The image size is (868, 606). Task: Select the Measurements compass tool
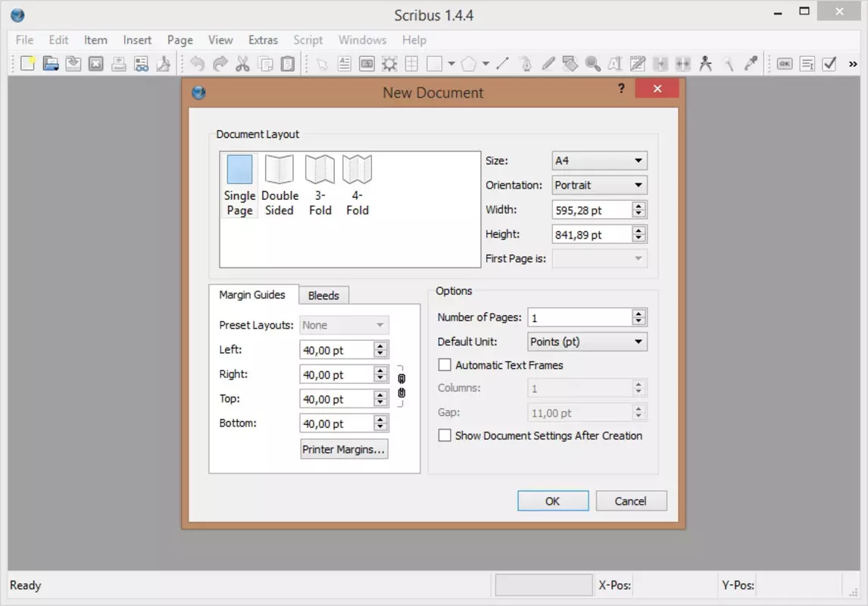point(705,64)
